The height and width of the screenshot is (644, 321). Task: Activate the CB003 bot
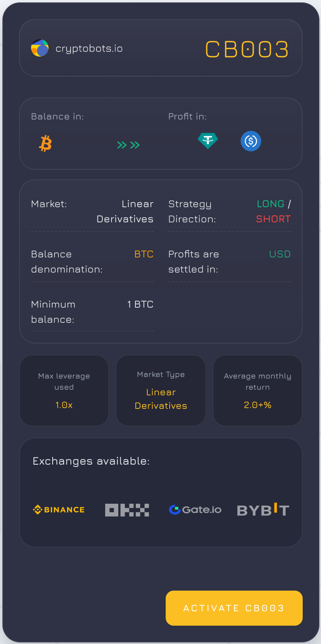click(234, 608)
